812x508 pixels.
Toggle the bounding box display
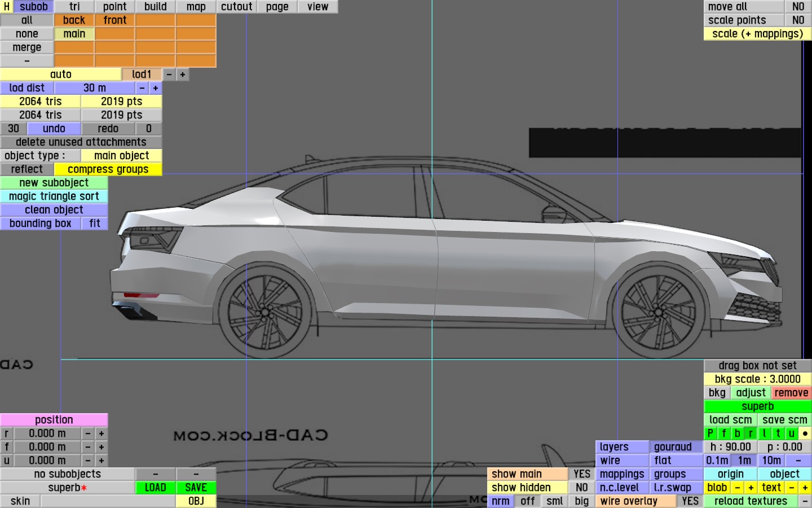point(41,224)
